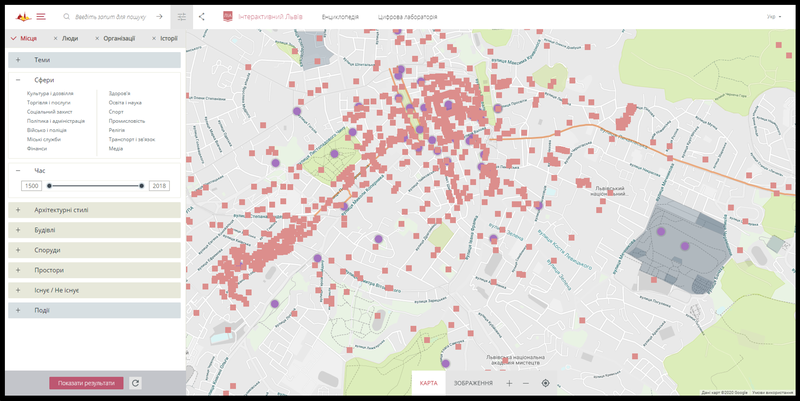Viewport: 800px width, 401px height.
Task: Select the Освіта і наука sphere link
Action: click(x=125, y=103)
